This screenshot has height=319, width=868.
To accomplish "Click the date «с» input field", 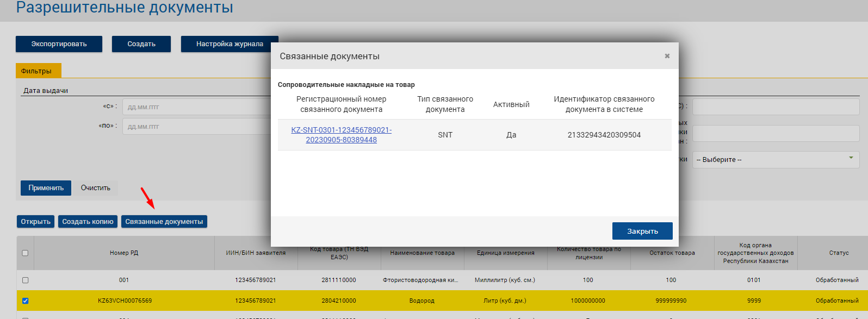I will (196, 107).
